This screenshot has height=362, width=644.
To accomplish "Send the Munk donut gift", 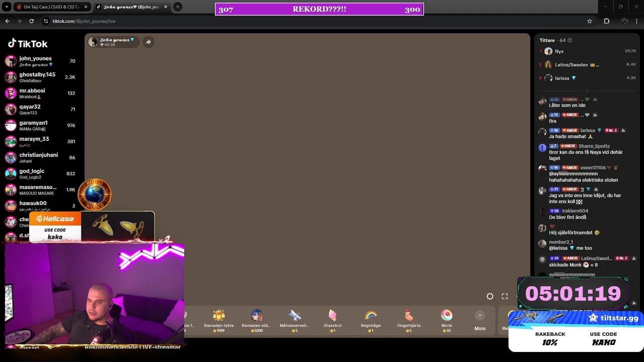I will 446,321.
